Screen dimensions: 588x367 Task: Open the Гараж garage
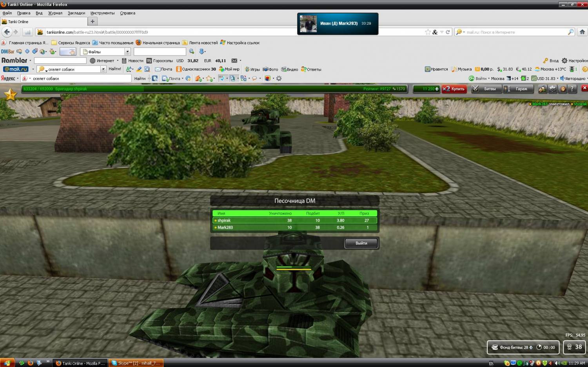pos(518,89)
